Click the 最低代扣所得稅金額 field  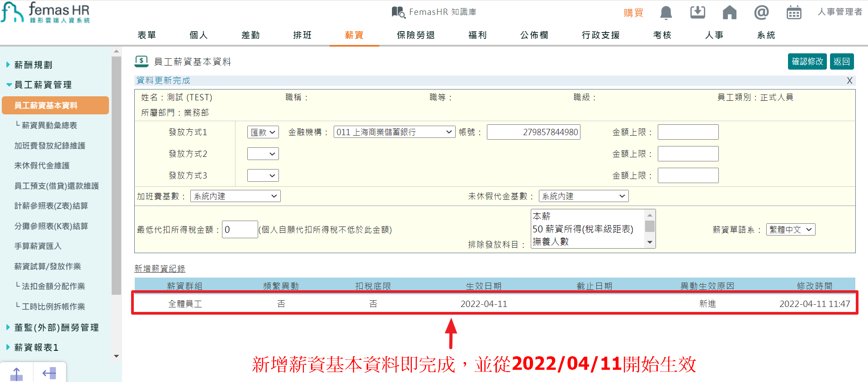(x=240, y=230)
